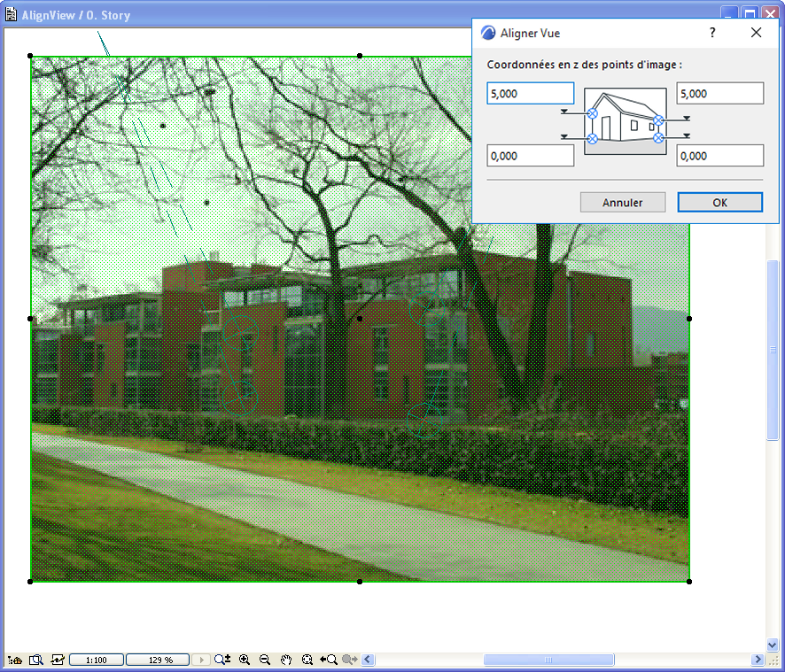Click the help question mark in dialog
The width and height of the screenshot is (785, 672).
[712, 33]
